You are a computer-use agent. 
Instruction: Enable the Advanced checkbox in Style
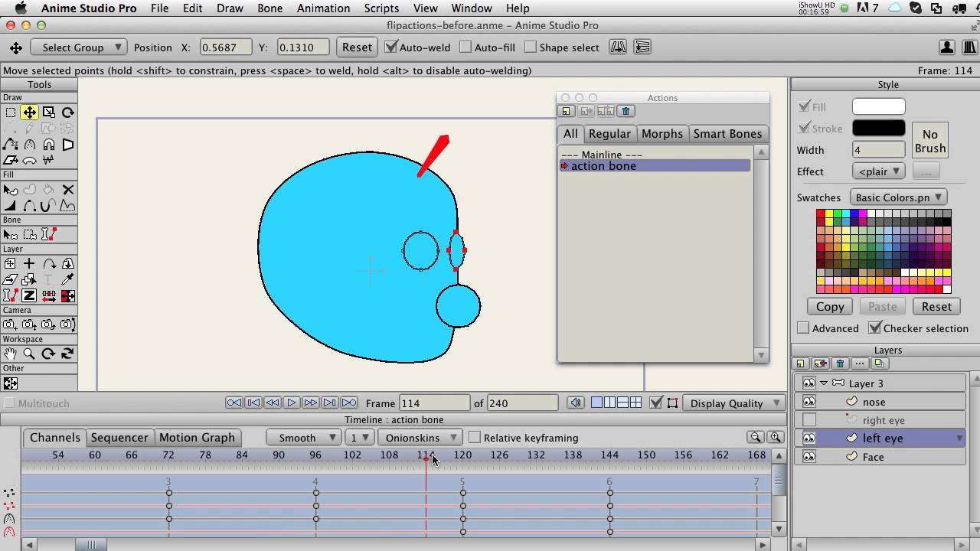click(x=803, y=328)
